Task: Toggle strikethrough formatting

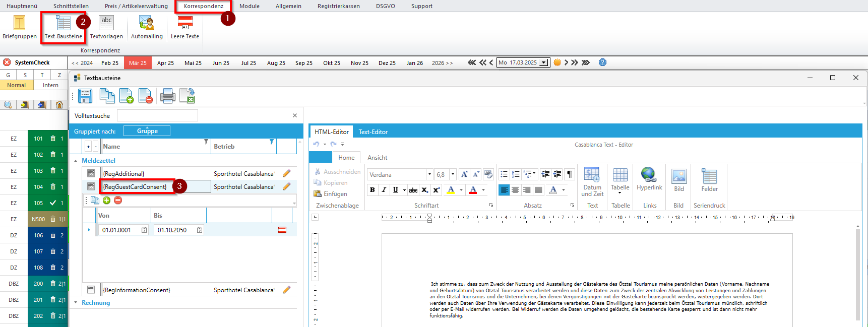Action: (x=413, y=190)
